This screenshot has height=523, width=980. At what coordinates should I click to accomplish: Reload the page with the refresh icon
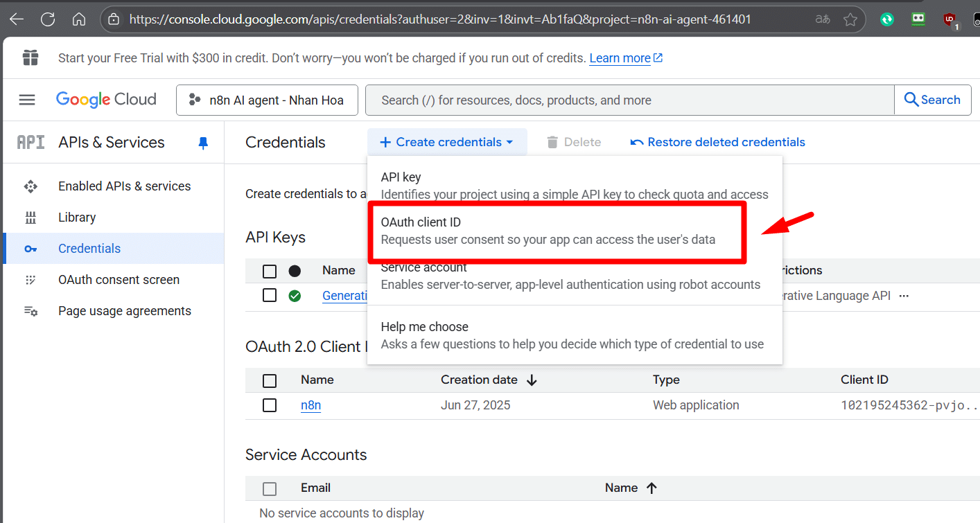tap(48, 19)
